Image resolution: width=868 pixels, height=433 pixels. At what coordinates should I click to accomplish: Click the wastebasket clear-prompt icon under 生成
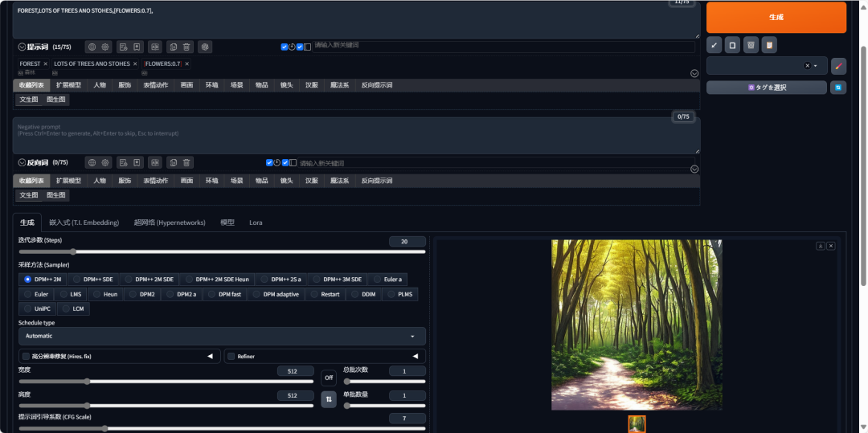coord(751,45)
